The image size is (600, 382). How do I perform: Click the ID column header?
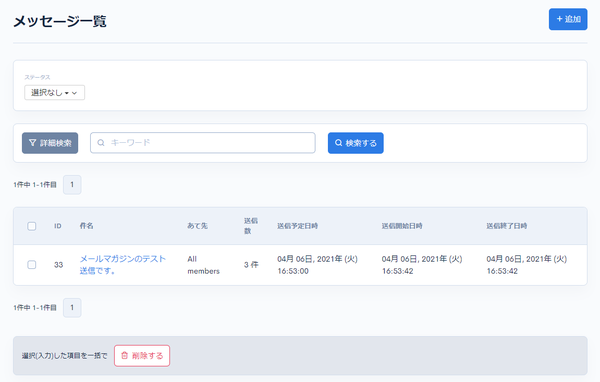point(58,226)
